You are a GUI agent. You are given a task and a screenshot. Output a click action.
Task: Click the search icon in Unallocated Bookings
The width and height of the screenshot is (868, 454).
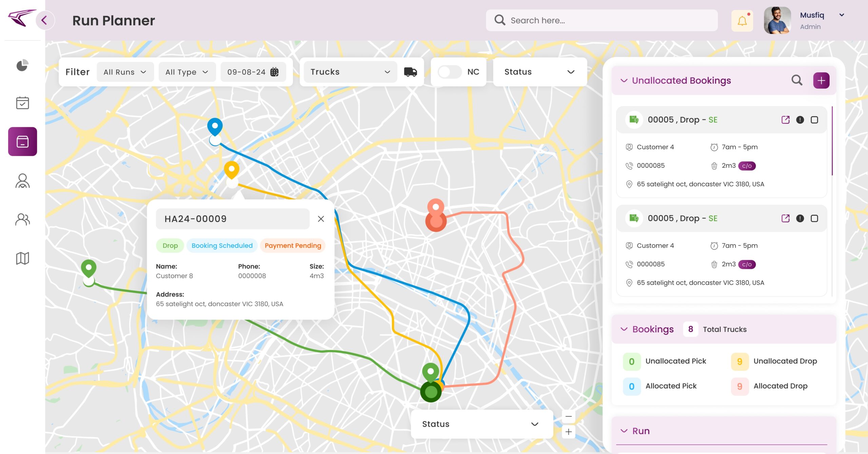point(797,80)
